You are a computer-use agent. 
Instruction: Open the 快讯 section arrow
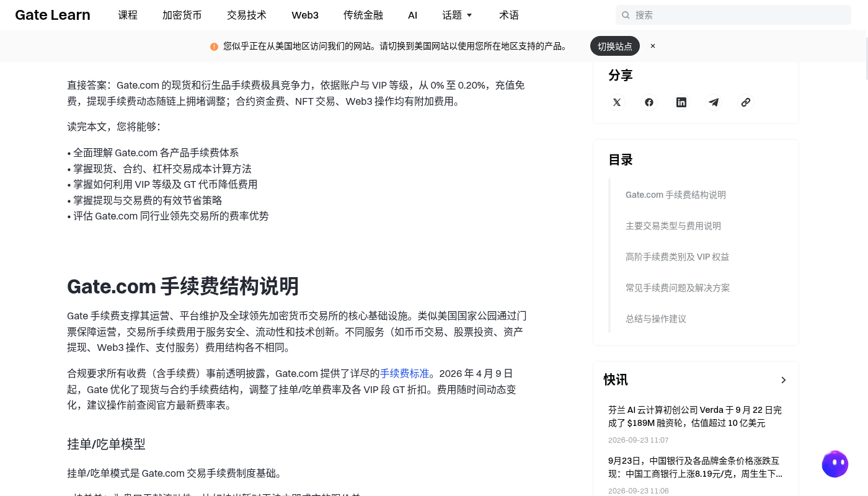[784, 380]
